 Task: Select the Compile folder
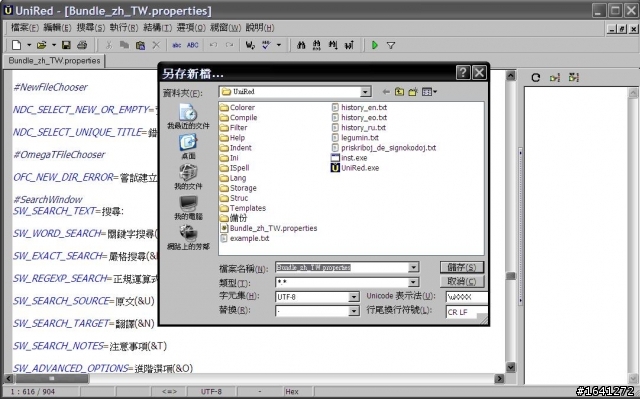(x=238, y=117)
